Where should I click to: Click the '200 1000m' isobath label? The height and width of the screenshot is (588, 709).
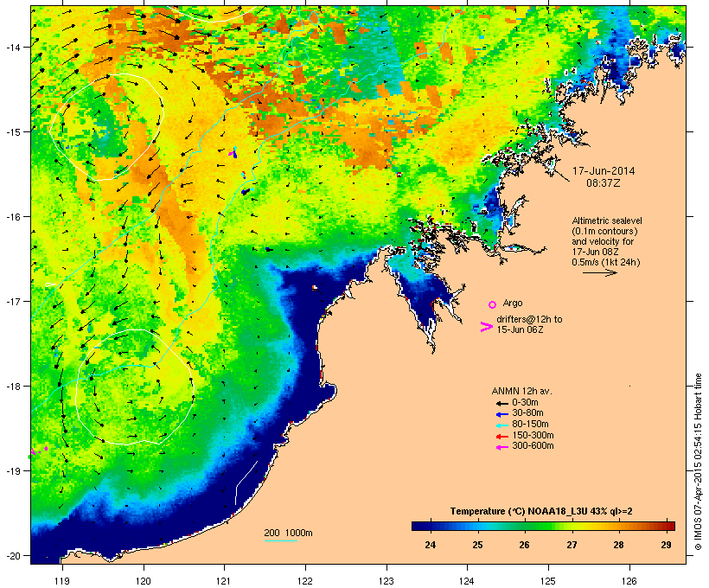[x=288, y=533]
